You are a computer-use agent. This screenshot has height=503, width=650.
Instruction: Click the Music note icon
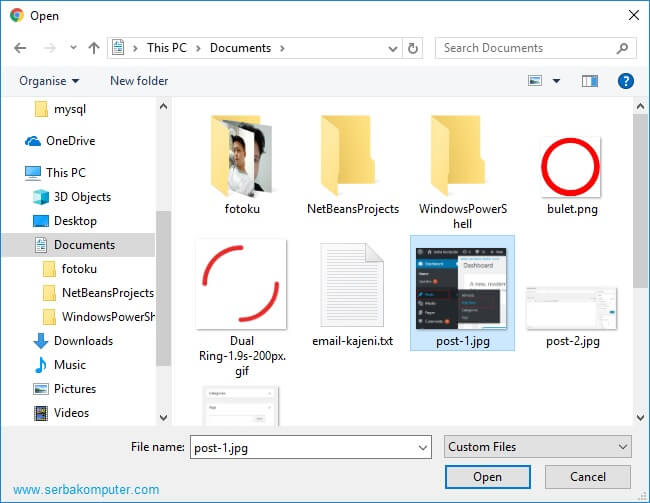click(41, 365)
